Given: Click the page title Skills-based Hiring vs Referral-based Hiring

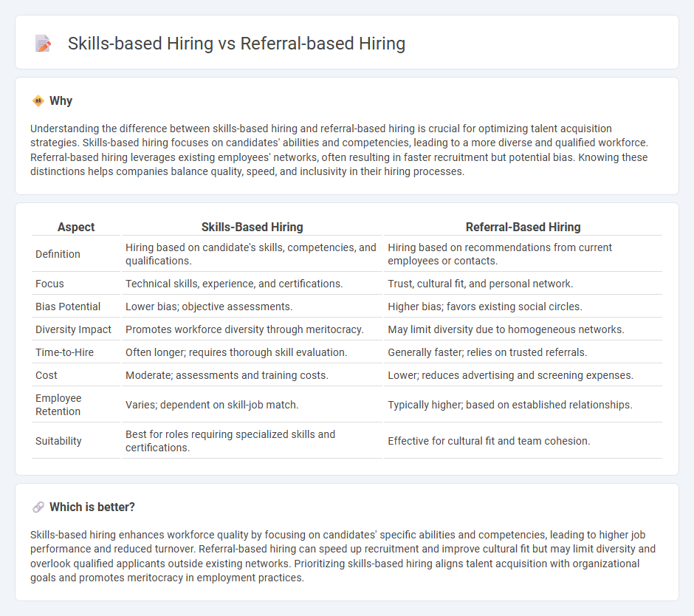Looking at the screenshot, I should coord(236,44).
